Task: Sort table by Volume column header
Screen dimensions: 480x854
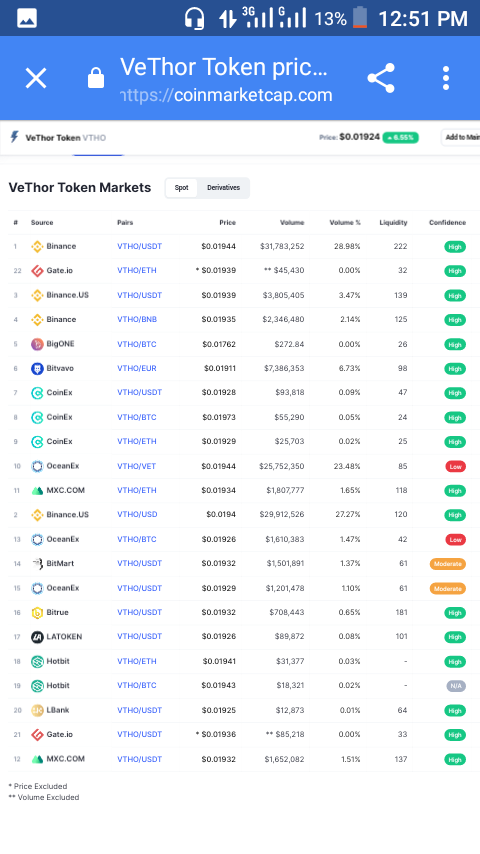Action: tap(292, 222)
